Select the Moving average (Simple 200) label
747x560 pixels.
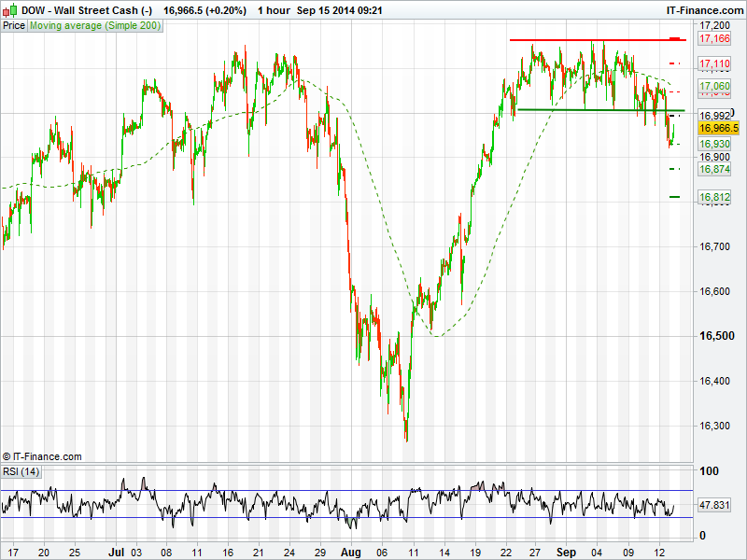pyautogui.click(x=95, y=26)
